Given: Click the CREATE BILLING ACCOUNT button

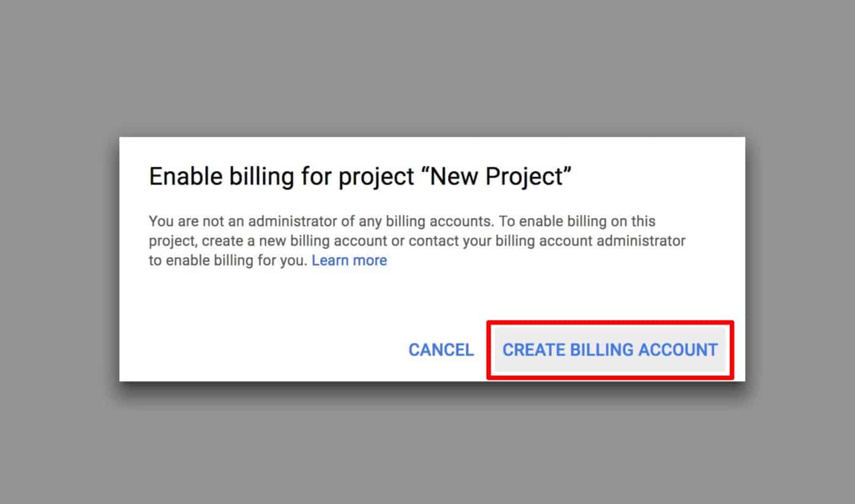Looking at the screenshot, I should pos(609,350).
